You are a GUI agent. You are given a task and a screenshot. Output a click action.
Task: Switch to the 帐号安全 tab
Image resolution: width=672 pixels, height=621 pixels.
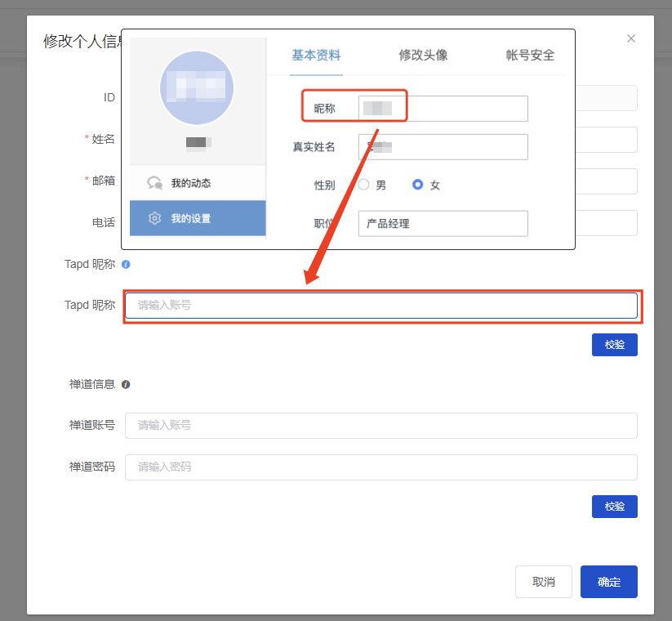(530, 55)
